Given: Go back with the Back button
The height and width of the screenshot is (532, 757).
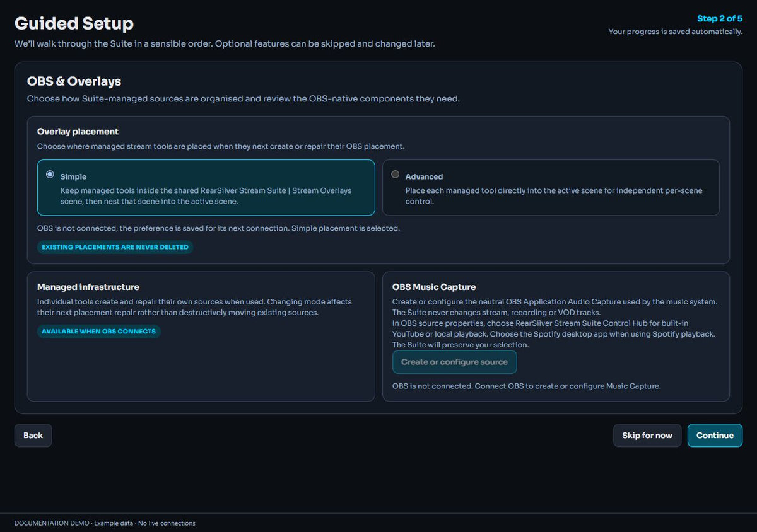Looking at the screenshot, I should pyautogui.click(x=33, y=436).
